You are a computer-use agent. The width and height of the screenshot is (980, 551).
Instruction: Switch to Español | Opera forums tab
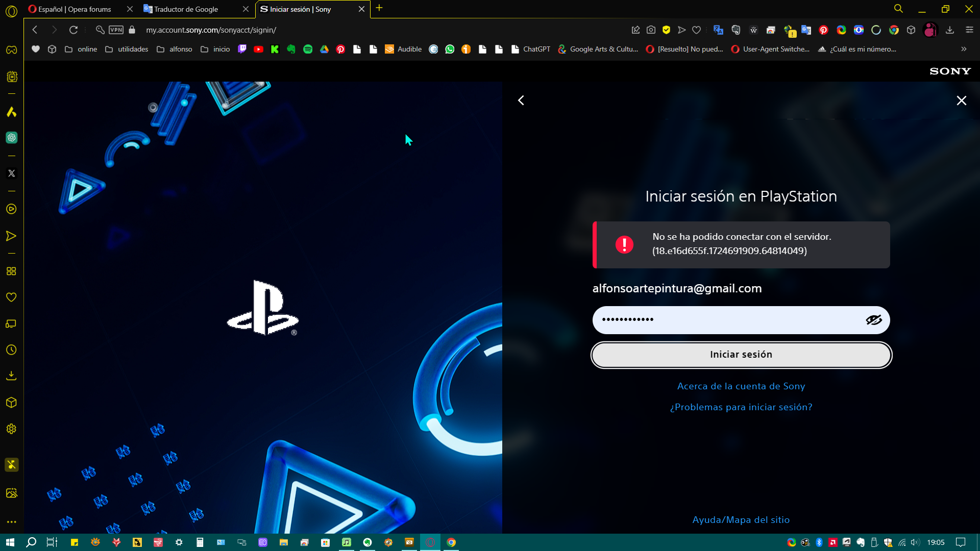(x=75, y=9)
